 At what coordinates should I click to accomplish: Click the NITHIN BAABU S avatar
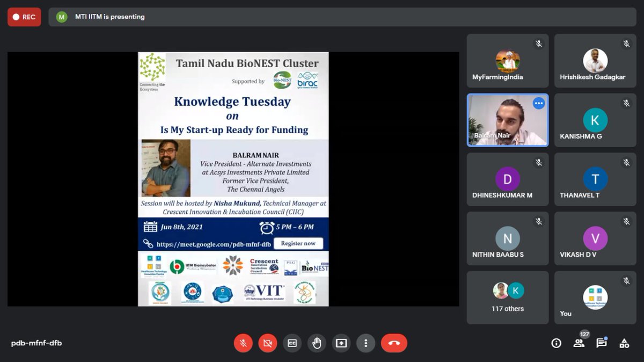point(508,238)
